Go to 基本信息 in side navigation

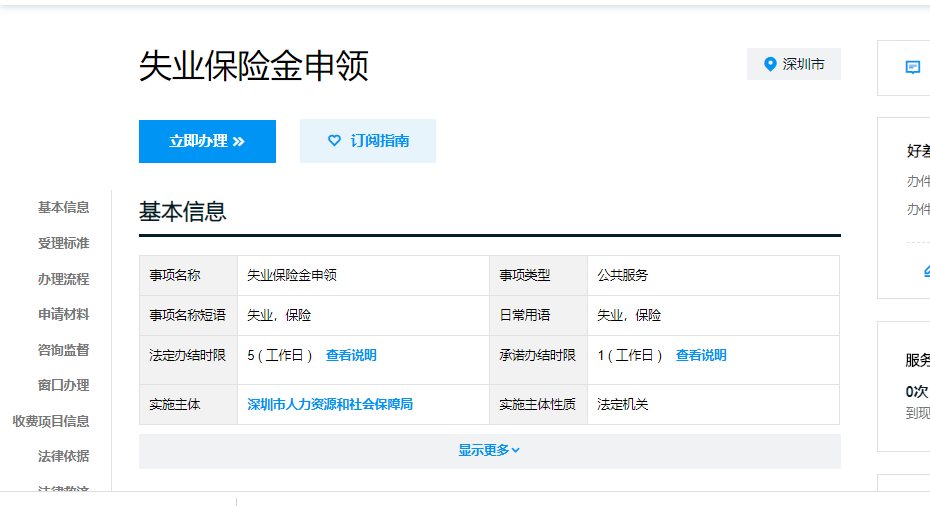63,207
